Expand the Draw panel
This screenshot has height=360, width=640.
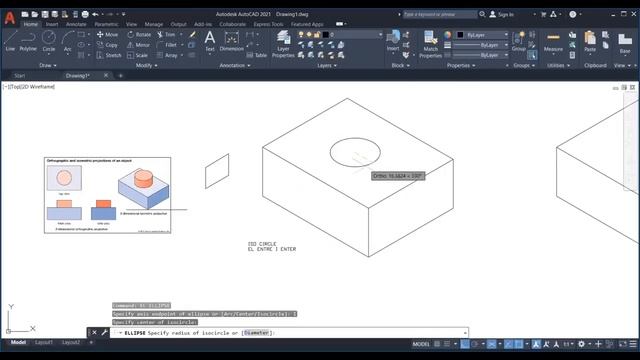48,65
